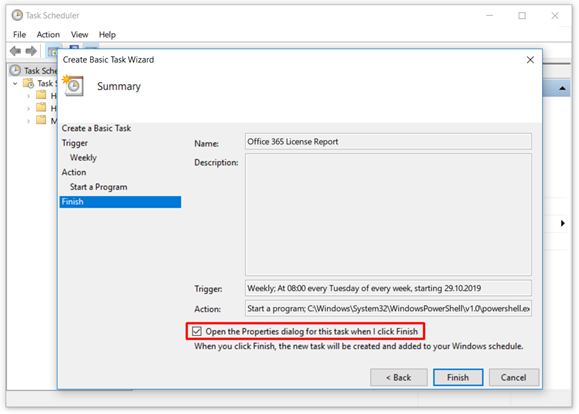
Task: Toggle Open the Properties dialog checkbox
Action: click(x=197, y=331)
